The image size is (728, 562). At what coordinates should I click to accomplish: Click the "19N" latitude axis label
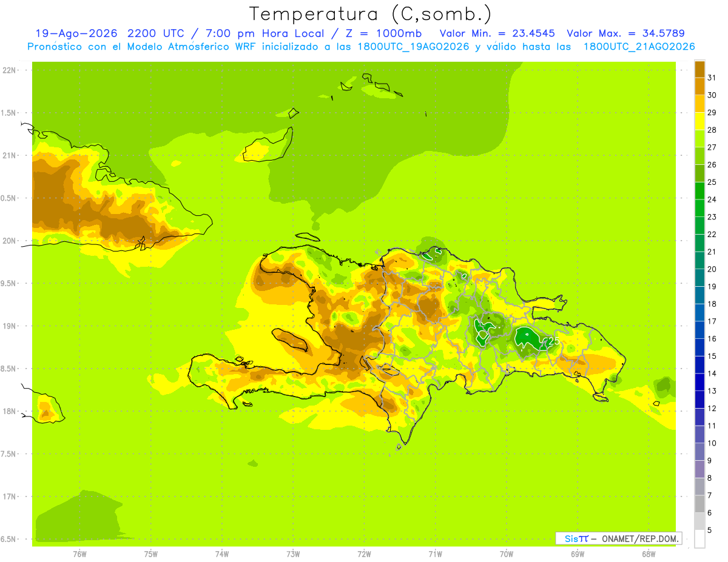[8, 326]
